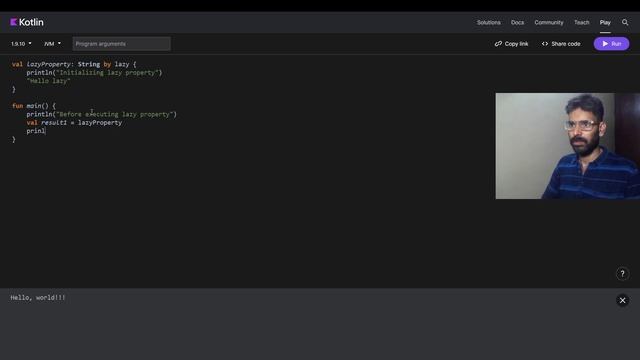Open Teach menu item
The height and width of the screenshot is (360, 640).
point(582,22)
